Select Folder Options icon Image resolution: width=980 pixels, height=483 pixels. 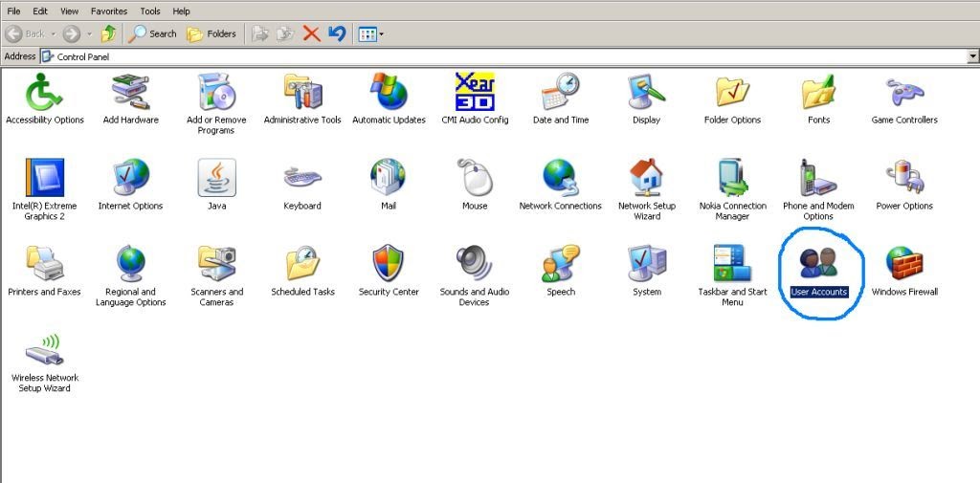(732, 92)
